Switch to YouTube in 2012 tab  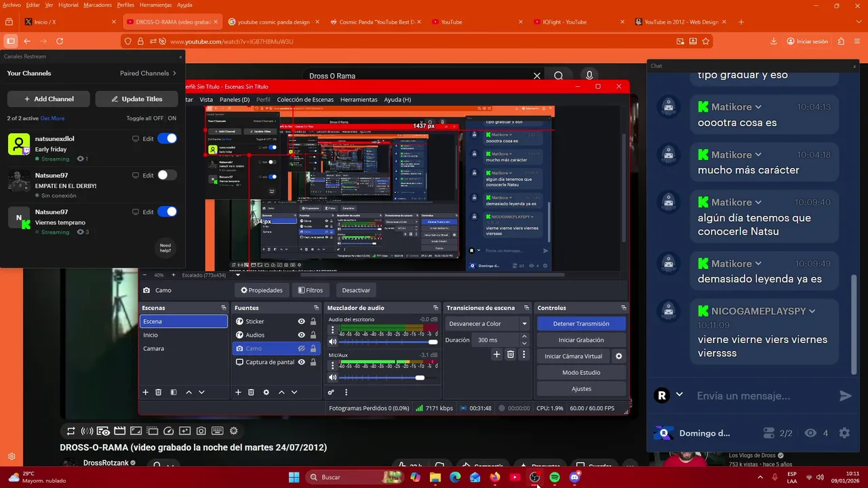click(x=681, y=22)
